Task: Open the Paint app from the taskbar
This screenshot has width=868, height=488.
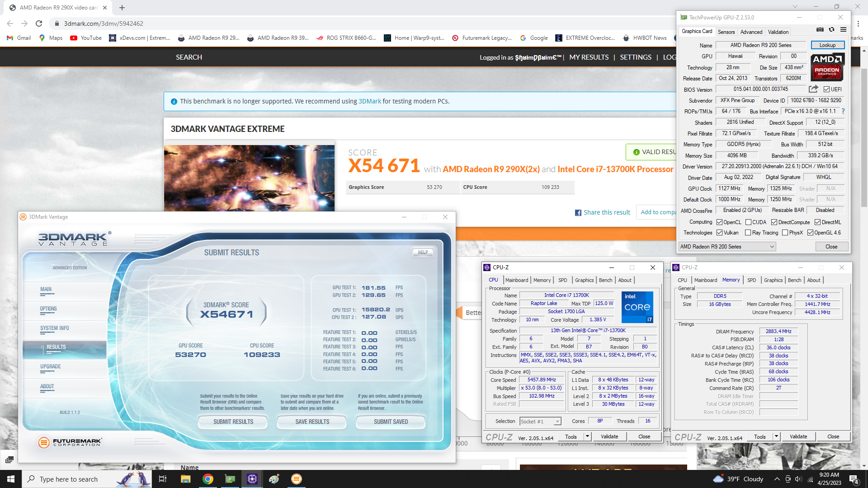Action: [274, 479]
